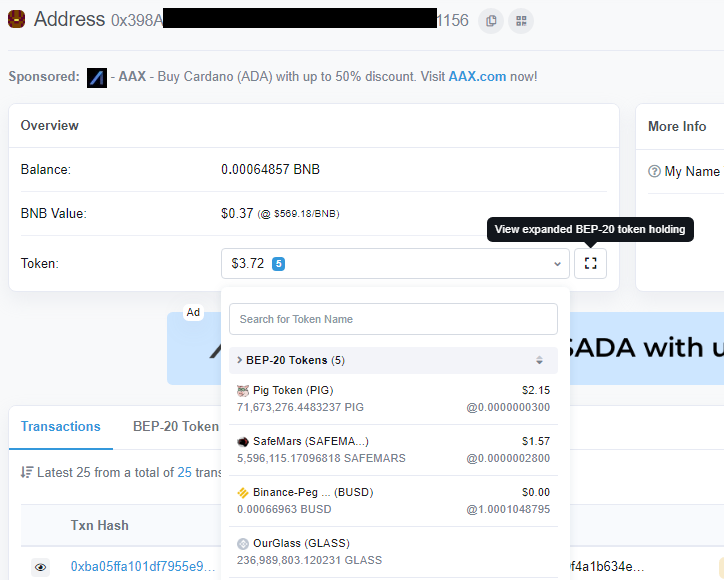Open the Token holdings dropdown
The image size is (724, 580).
395,263
